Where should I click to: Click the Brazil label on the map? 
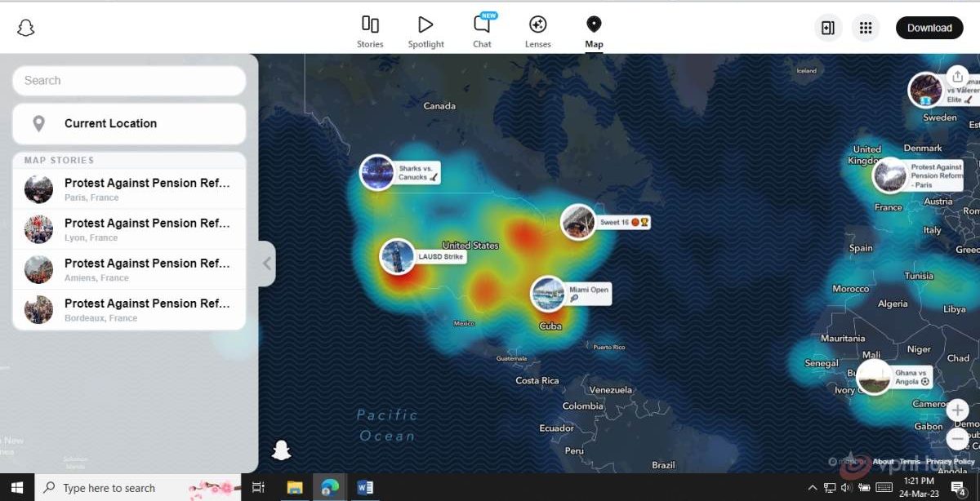pyautogui.click(x=663, y=465)
